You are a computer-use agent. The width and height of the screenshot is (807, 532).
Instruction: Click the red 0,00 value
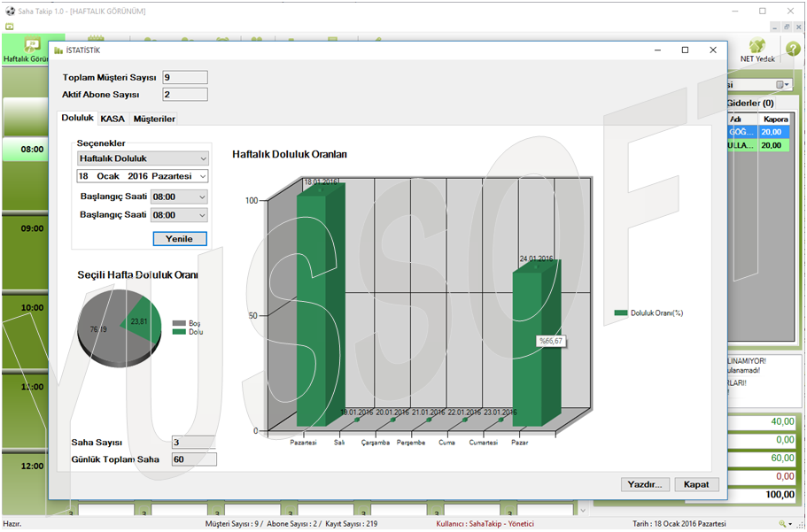coord(785,476)
